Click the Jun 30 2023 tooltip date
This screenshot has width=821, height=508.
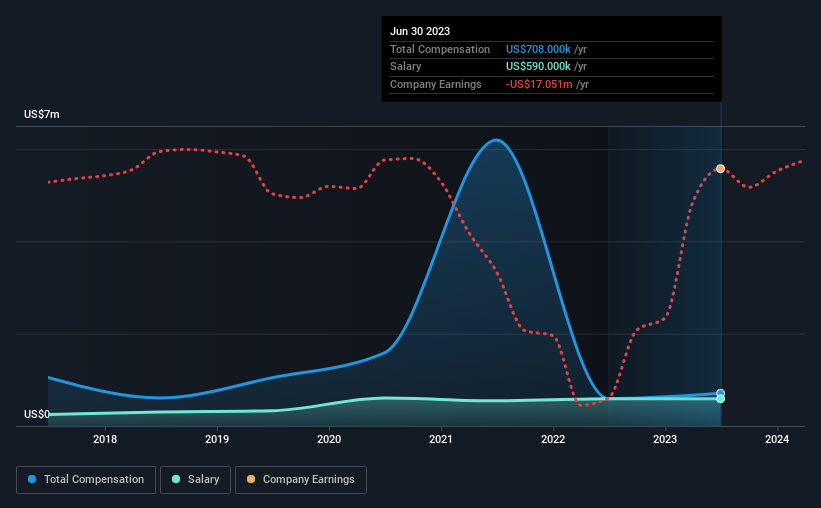tap(420, 31)
